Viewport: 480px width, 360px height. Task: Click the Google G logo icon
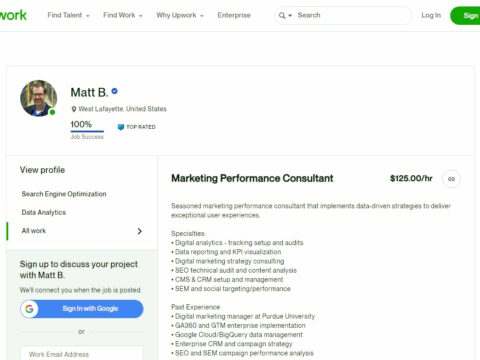pyautogui.click(x=29, y=309)
